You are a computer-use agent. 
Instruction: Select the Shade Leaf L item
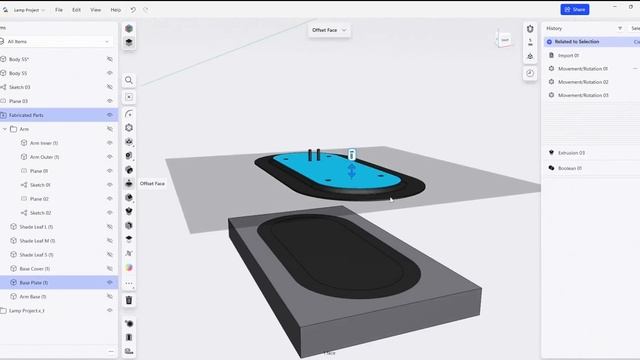click(36, 227)
